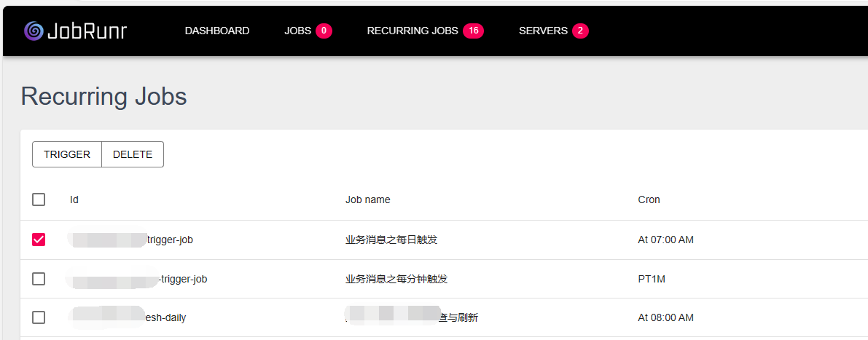Click the JobRunr swirl logo icon
The height and width of the screenshot is (340, 868).
pos(34,31)
